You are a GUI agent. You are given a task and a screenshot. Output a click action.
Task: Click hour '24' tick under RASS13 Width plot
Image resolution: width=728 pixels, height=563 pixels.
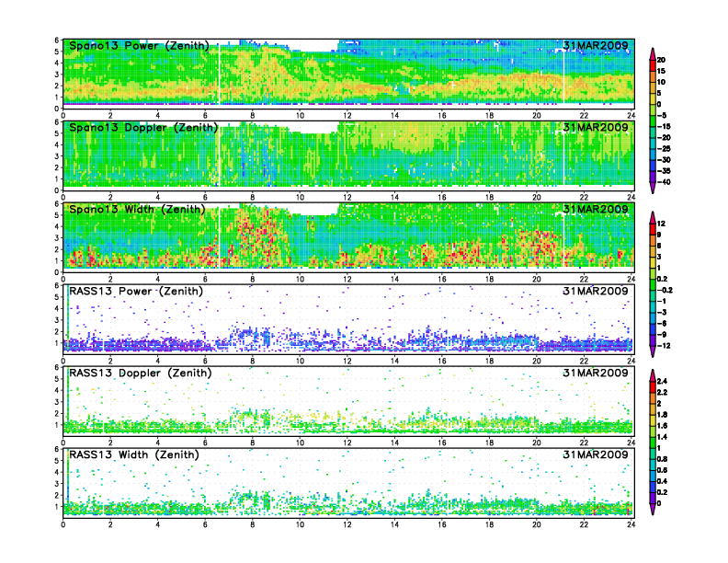point(631,524)
